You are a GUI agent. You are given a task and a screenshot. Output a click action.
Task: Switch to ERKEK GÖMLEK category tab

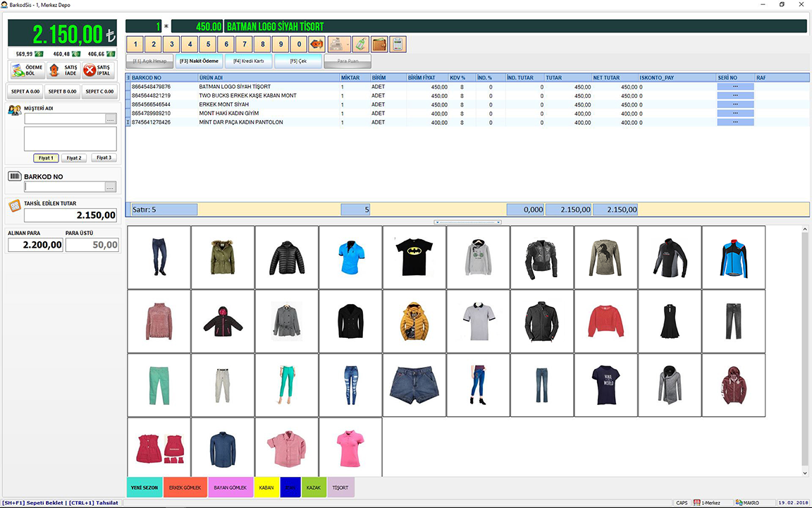click(185, 488)
